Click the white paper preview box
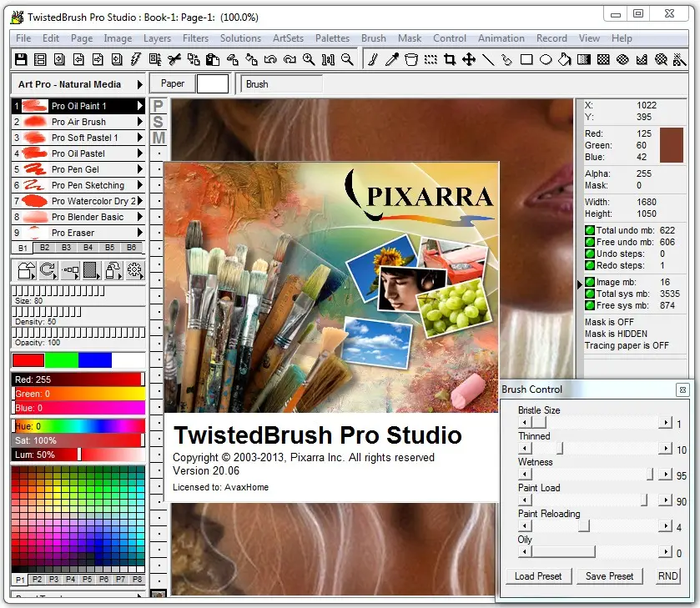The image size is (700, 608). coord(213,83)
